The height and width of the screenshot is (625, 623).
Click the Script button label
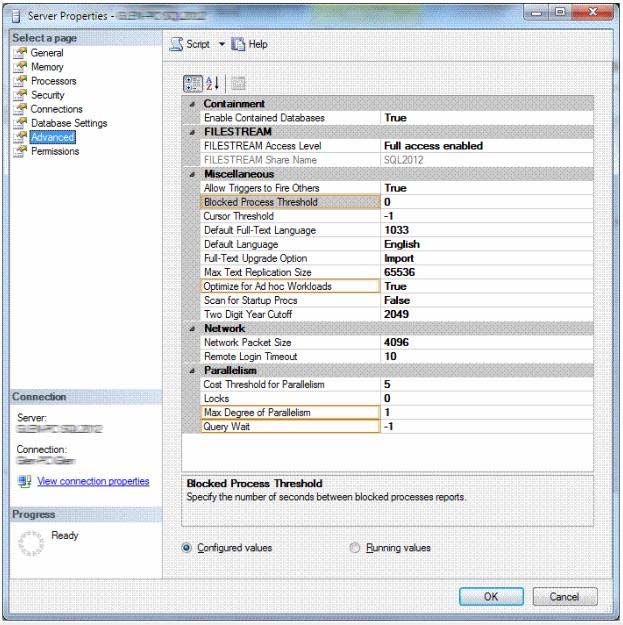pos(198,44)
